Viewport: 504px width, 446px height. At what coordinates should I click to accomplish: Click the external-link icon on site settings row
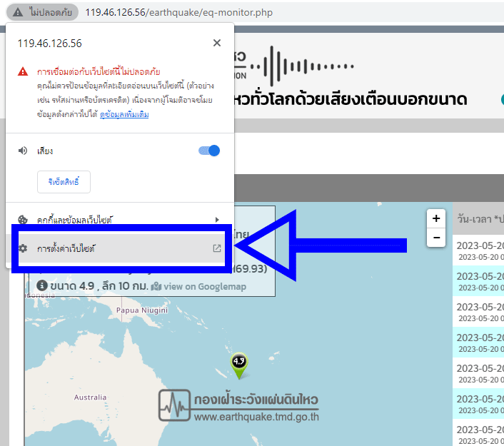pyautogui.click(x=217, y=248)
